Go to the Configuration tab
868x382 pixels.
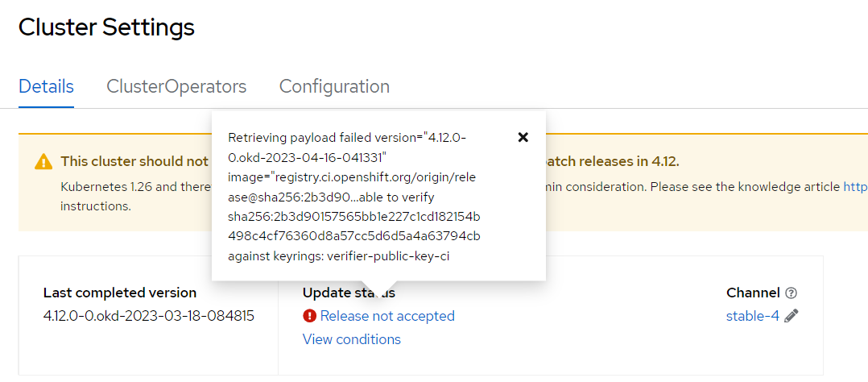(334, 86)
